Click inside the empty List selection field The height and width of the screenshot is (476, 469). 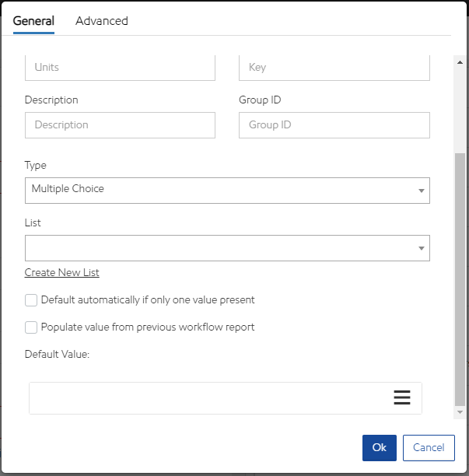point(218,248)
